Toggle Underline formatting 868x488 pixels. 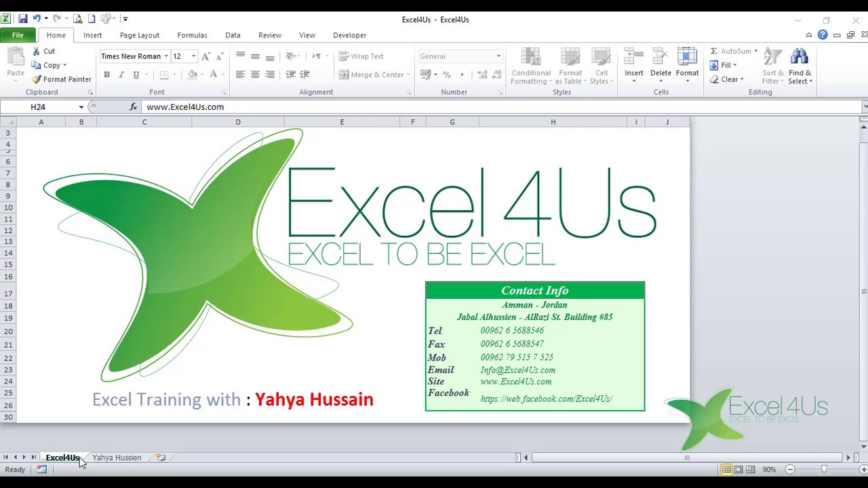136,75
